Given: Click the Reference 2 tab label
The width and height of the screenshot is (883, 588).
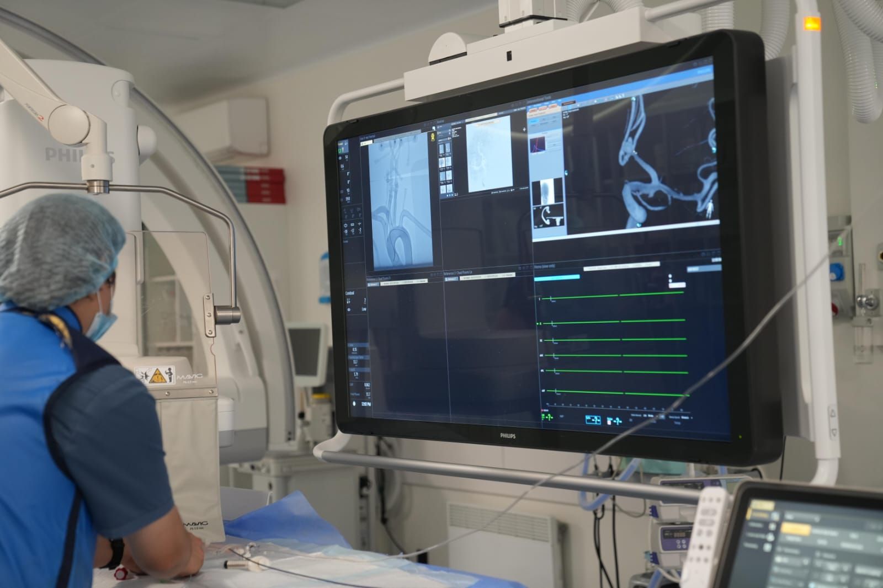Looking at the screenshot, I should (x=452, y=279).
